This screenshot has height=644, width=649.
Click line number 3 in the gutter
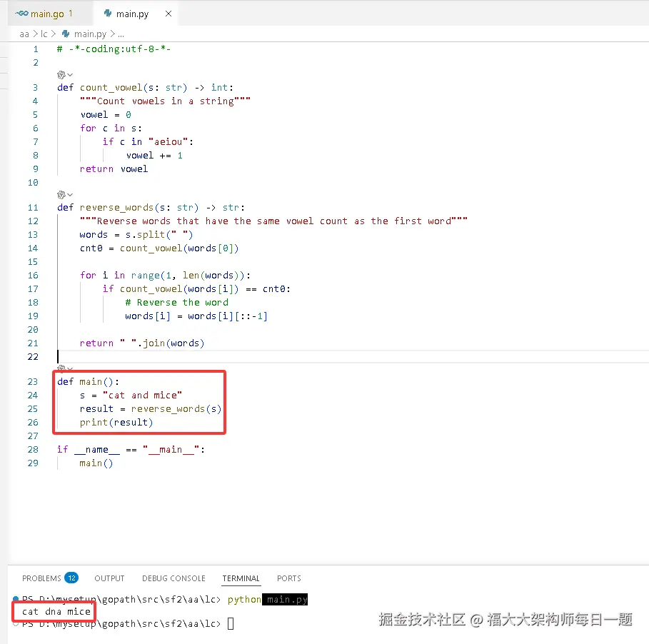pos(35,88)
